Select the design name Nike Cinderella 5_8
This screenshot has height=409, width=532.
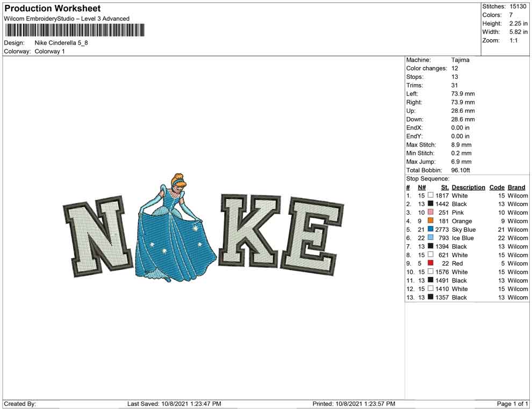coord(61,43)
